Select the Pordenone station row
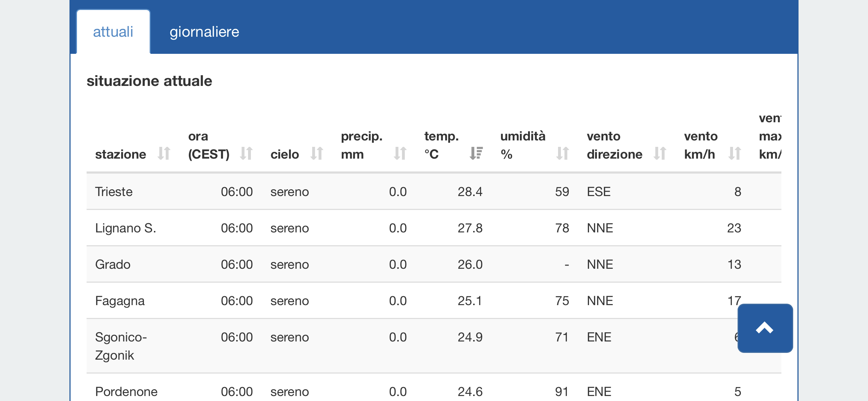868x401 pixels. click(x=434, y=389)
